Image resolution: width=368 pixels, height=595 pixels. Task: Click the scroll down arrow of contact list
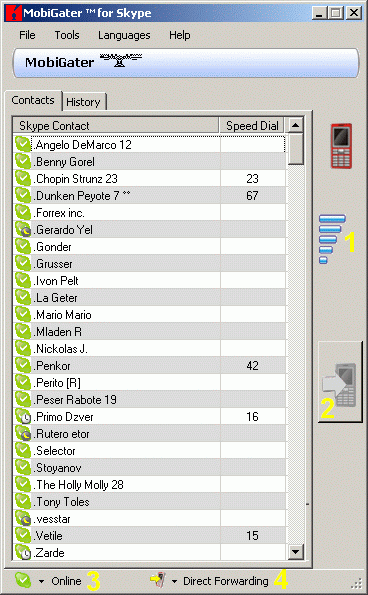[295, 552]
